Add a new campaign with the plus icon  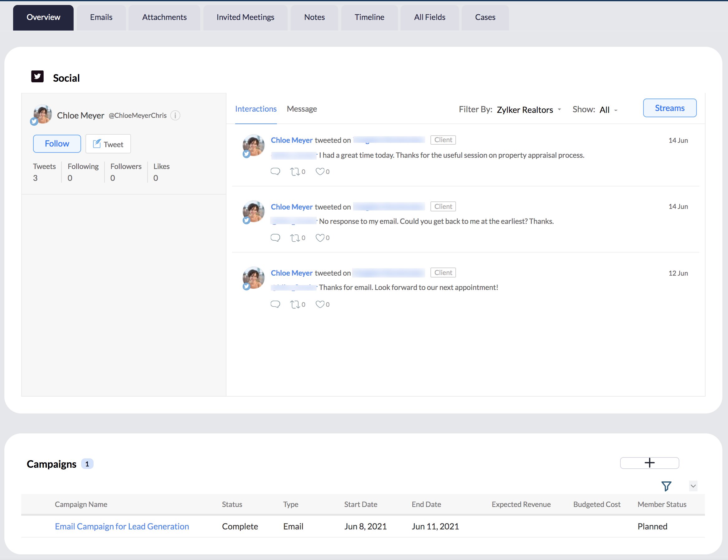click(649, 463)
